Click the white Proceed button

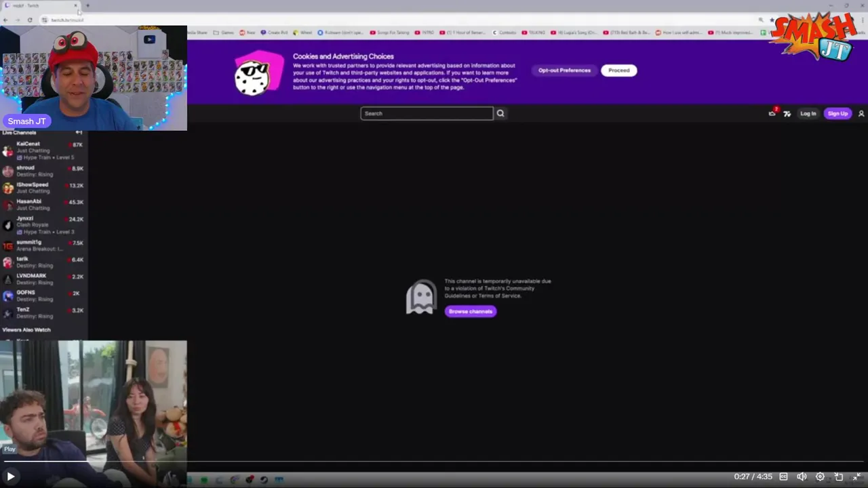(x=618, y=70)
